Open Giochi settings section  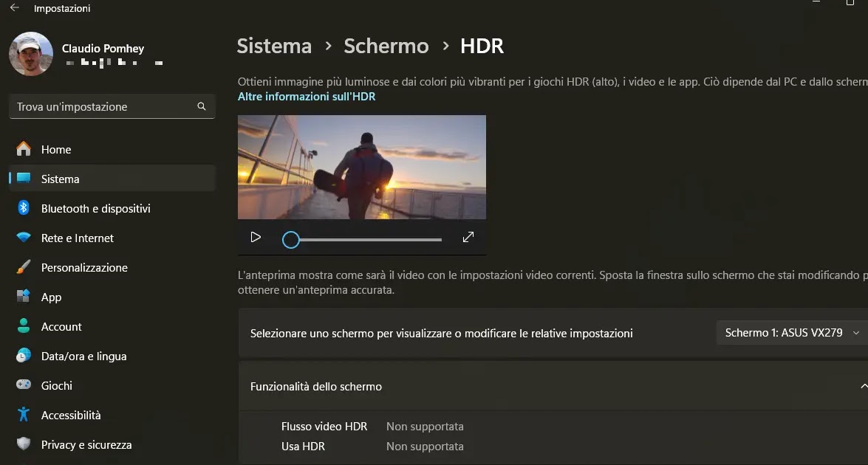click(56, 386)
